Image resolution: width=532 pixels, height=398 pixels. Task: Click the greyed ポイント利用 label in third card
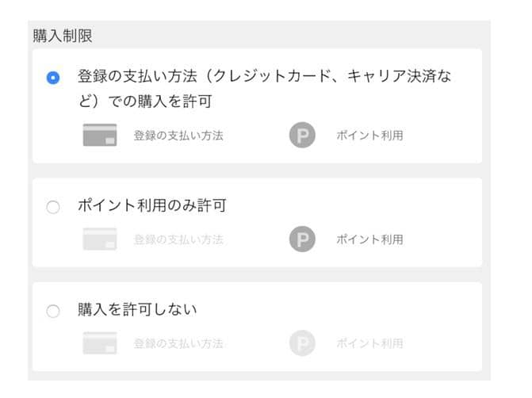[369, 343]
